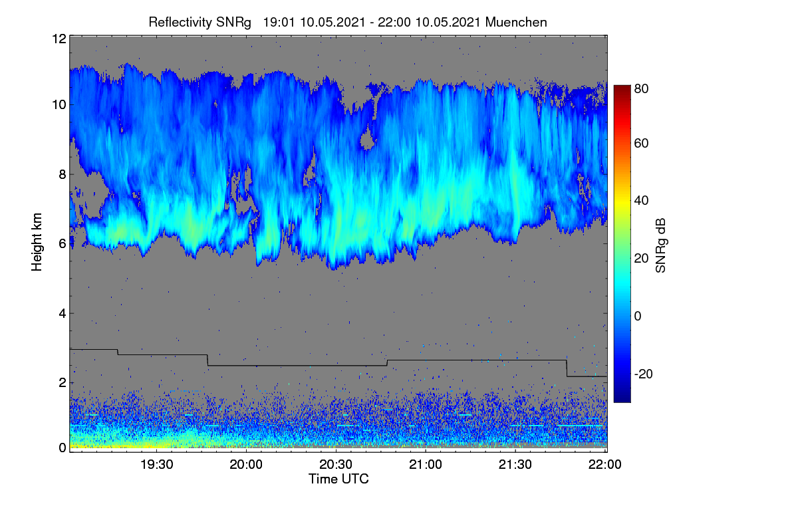Click the height axis value "2"
This screenshot has height=532, width=798.
tap(63, 382)
